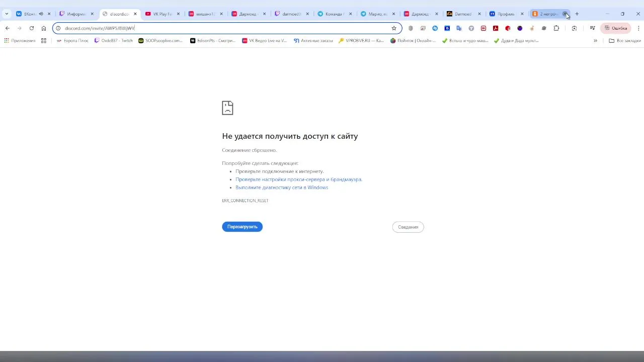Close the ВКонтакте tab
The image size is (644, 362).
click(x=49, y=14)
